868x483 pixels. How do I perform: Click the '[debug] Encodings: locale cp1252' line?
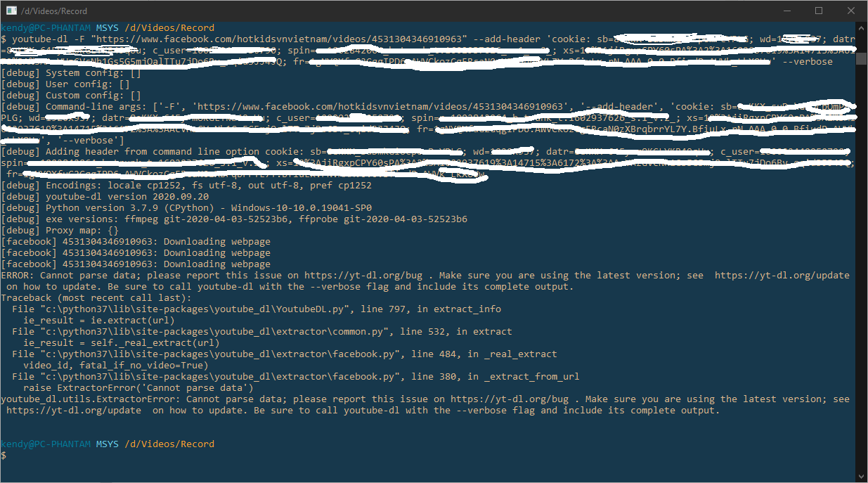pyautogui.click(x=186, y=186)
